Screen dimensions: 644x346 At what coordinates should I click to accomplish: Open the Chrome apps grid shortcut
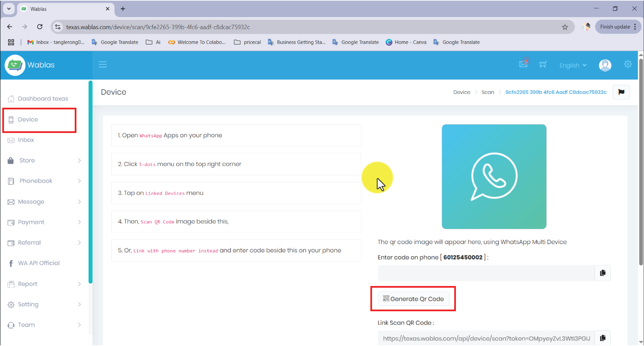11,42
